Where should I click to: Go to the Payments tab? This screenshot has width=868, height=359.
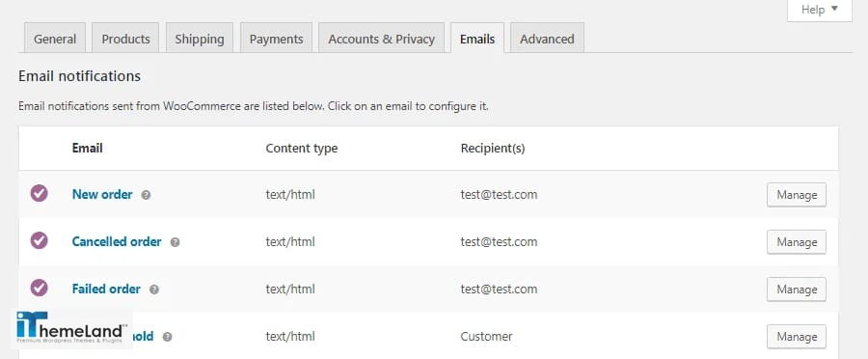(x=276, y=39)
